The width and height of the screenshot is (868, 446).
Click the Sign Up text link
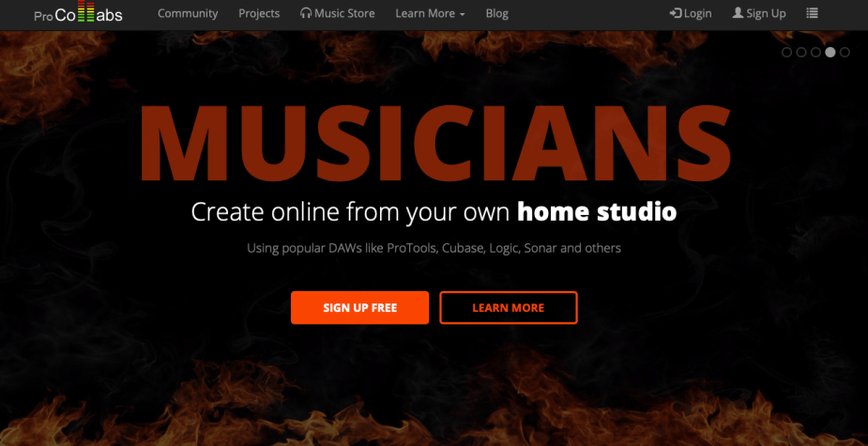coord(766,13)
